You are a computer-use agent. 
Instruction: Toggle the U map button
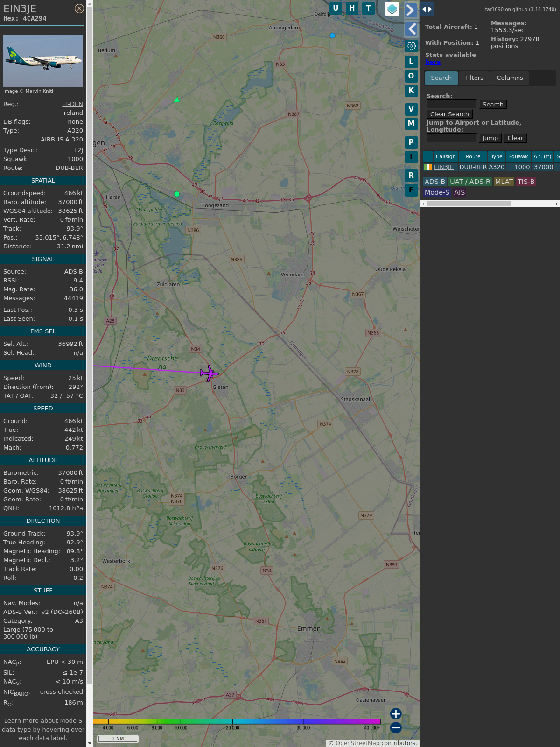click(336, 8)
